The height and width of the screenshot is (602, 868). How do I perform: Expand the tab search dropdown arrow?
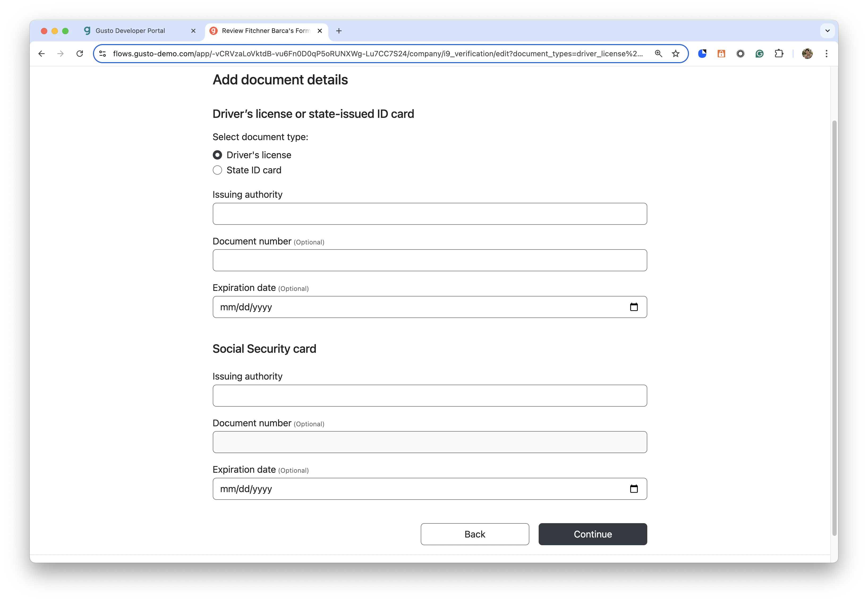click(827, 31)
